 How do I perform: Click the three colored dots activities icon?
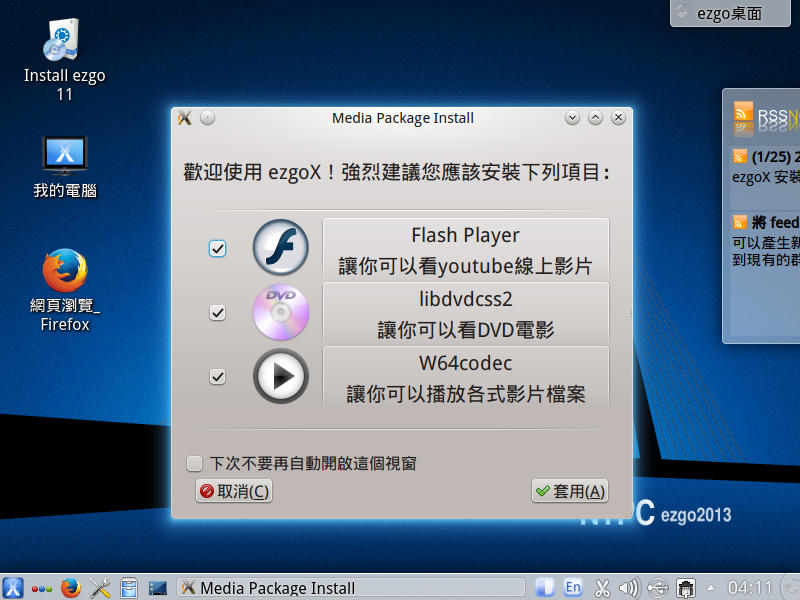(x=41, y=589)
